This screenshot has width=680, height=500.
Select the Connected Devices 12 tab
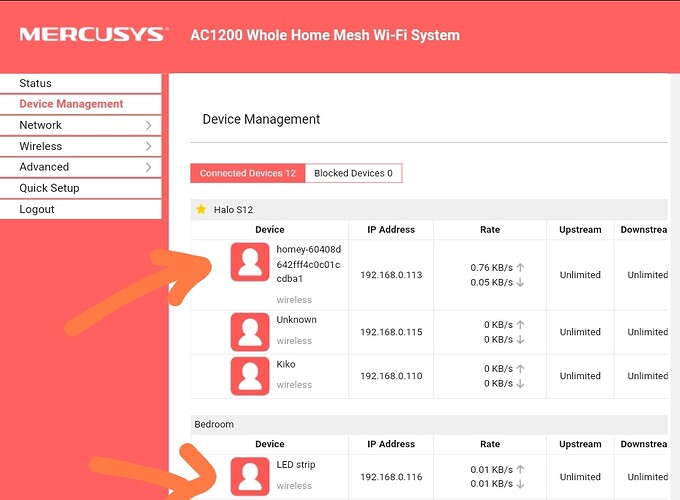point(248,173)
